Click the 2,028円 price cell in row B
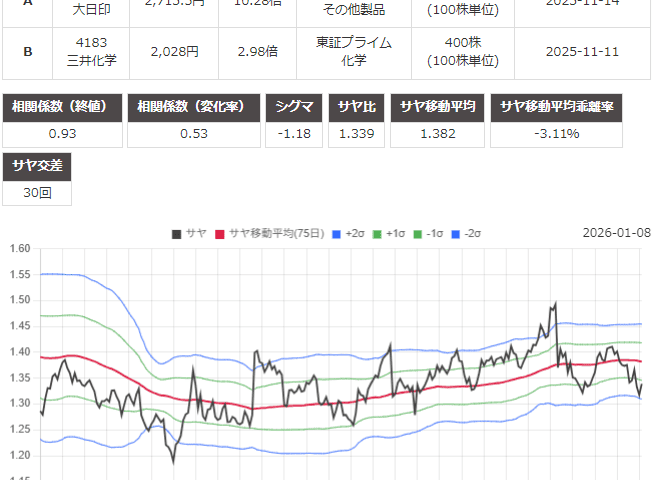Viewport: 654px width, 480px height. click(x=174, y=52)
